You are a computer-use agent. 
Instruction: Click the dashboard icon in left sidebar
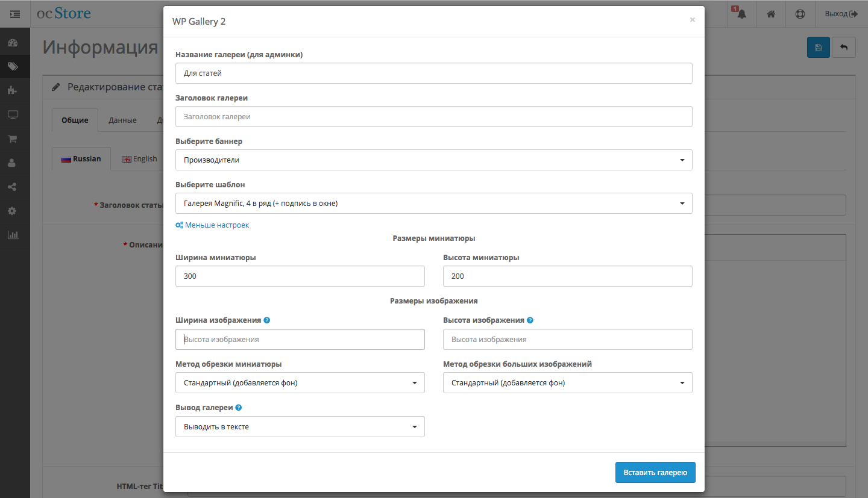(13, 43)
